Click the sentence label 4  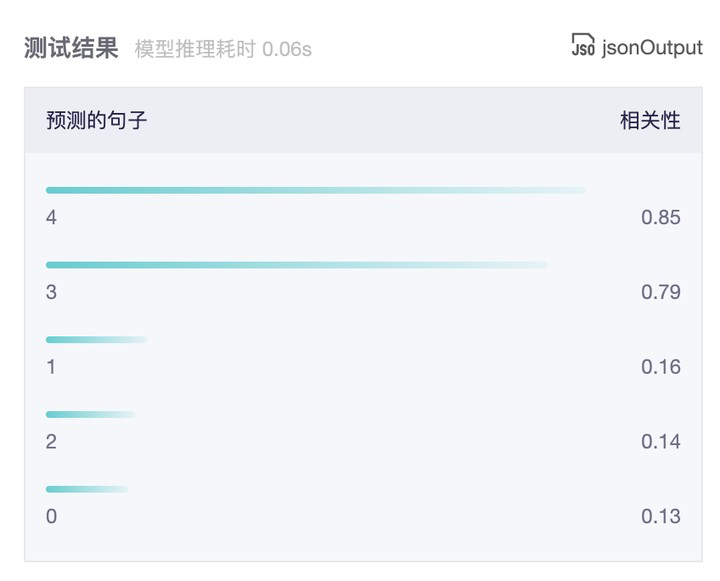coord(51,217)
